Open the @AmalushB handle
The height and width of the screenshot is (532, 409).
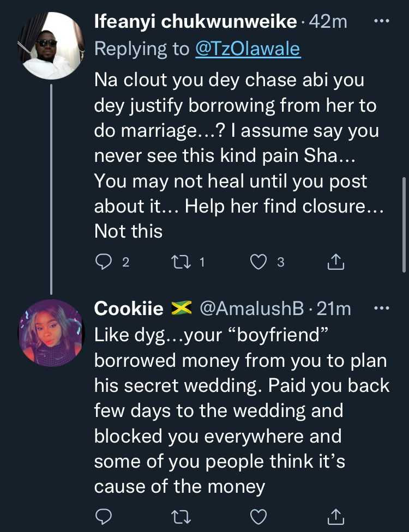tap(252, 309)
